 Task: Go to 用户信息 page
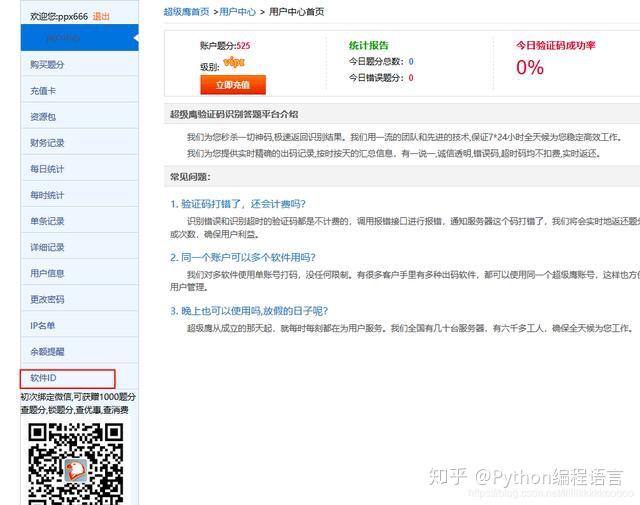[x=80, y=274]
